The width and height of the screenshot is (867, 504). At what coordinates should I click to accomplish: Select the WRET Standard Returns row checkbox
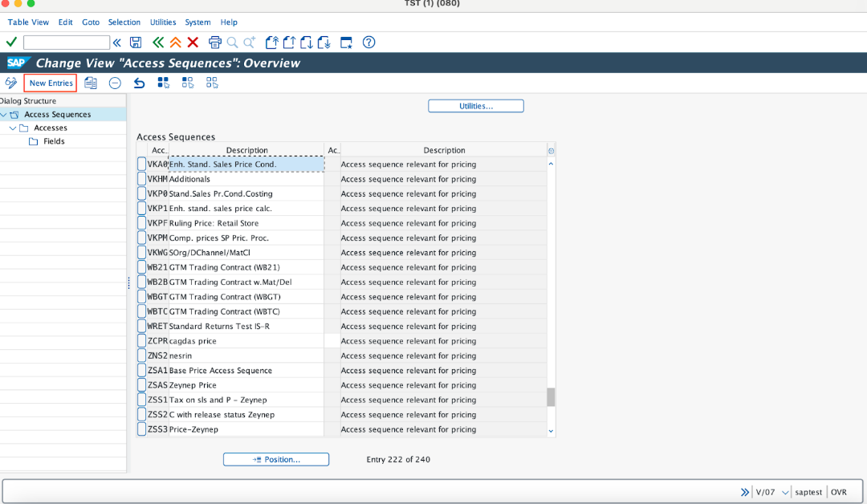click(141, 326)
